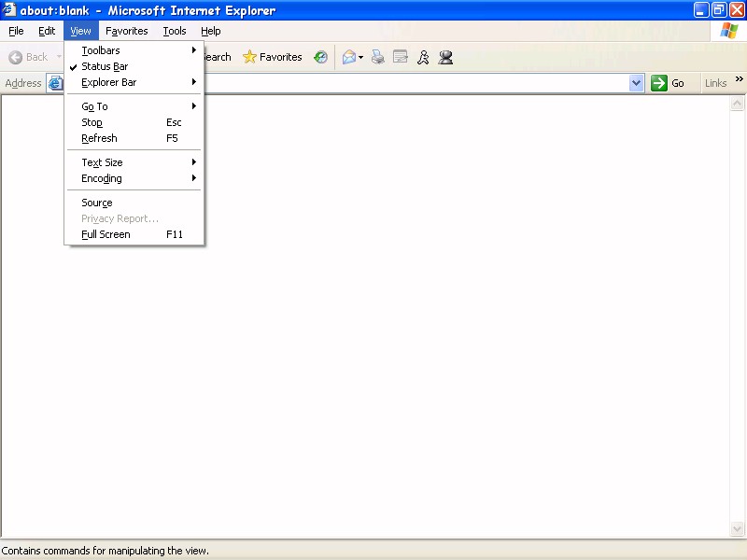Expand the Toolbars submenu
The width and height of the screenshot is (747, 560).
[x=134, y=50]
